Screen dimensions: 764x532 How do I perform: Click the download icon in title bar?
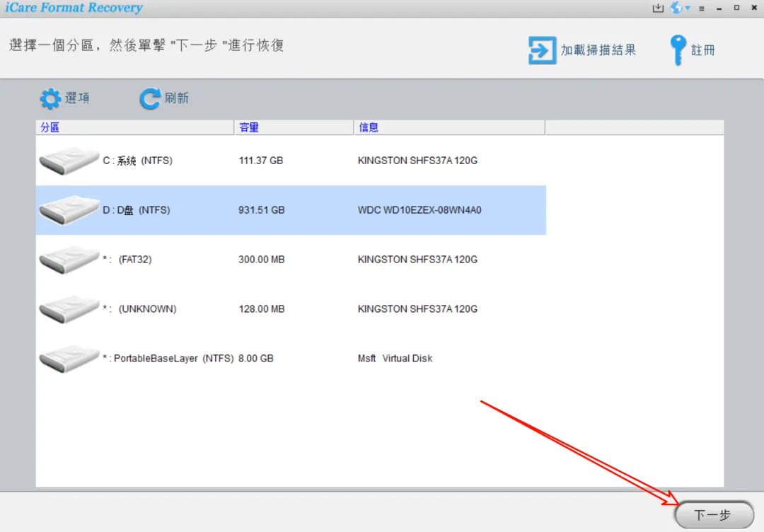click(658, 8)
